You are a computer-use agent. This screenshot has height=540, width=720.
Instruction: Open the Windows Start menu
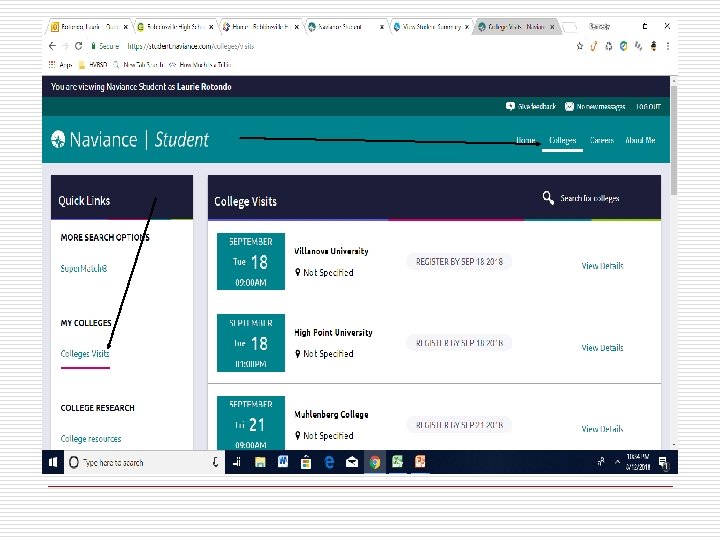click(53, 462)
